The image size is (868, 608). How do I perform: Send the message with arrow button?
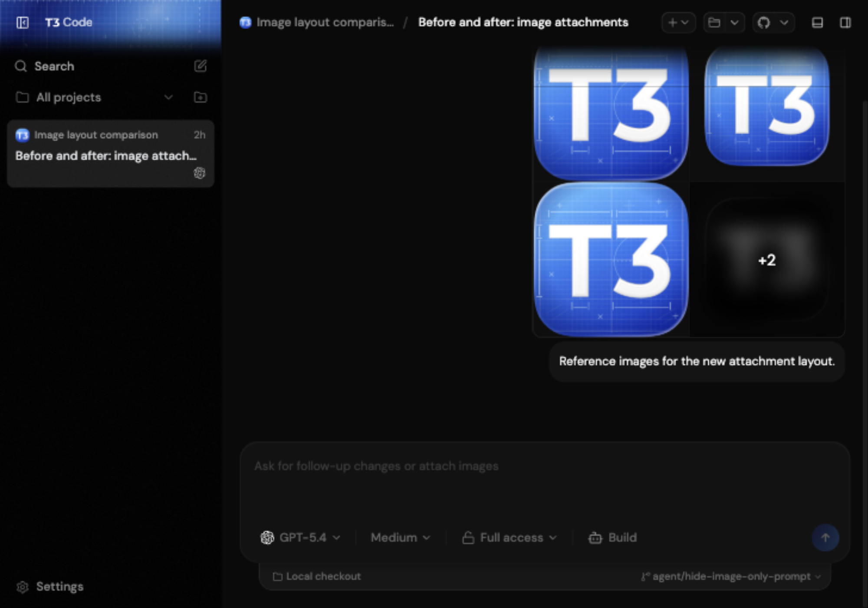(x=825, y=538)
